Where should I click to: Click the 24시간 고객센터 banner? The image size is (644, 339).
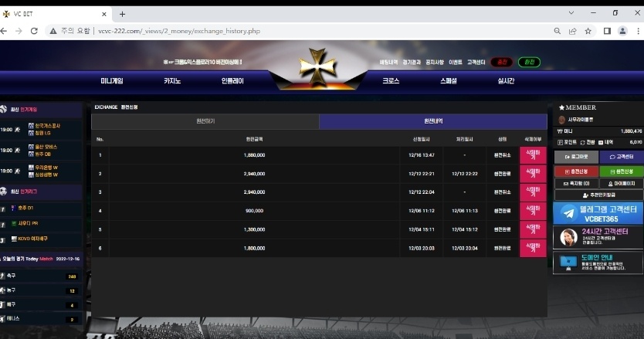(598, 237)
